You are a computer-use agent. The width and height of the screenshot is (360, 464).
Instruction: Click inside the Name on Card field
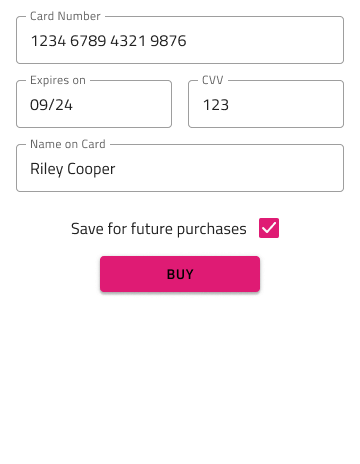click(180, 168)
